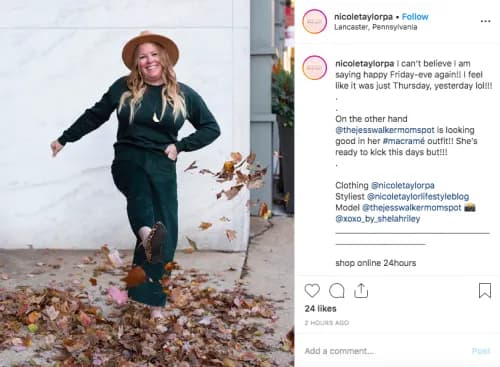View the 24 likes list
Image resolution: width=500 pixels, height=367 pixels.
pos(320,309)
